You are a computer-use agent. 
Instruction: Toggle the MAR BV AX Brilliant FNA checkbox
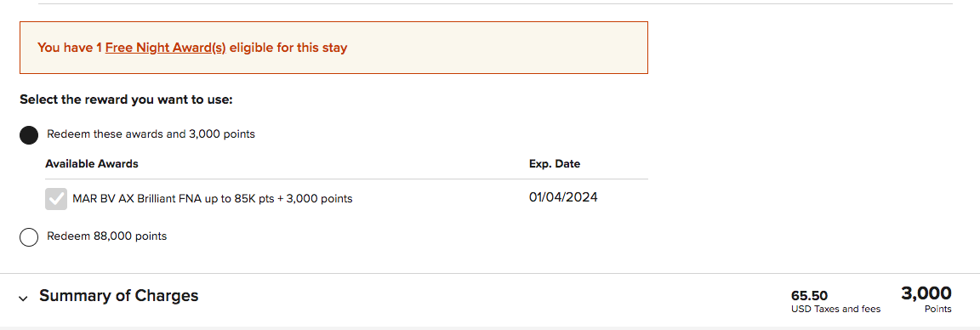coord(56,199)
